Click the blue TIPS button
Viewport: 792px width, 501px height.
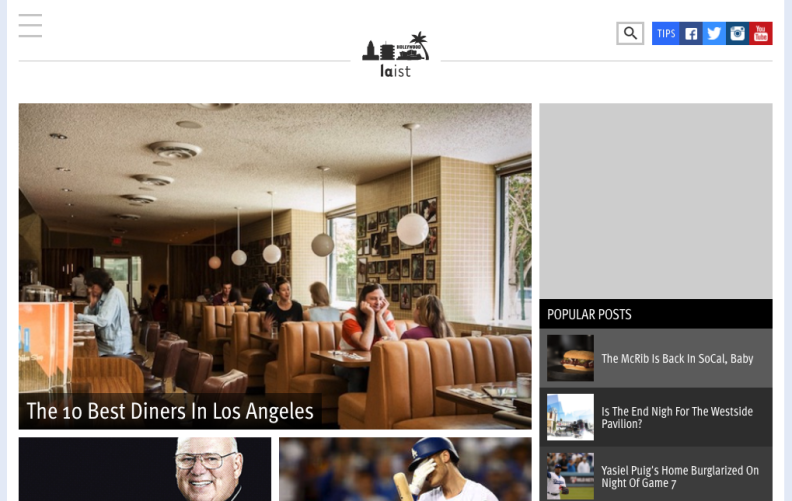pyautogui.click(x=666, y=33)
